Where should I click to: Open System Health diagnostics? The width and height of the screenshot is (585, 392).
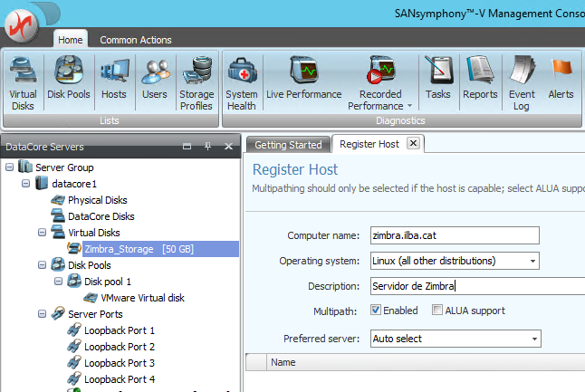(x=242, y=83)
